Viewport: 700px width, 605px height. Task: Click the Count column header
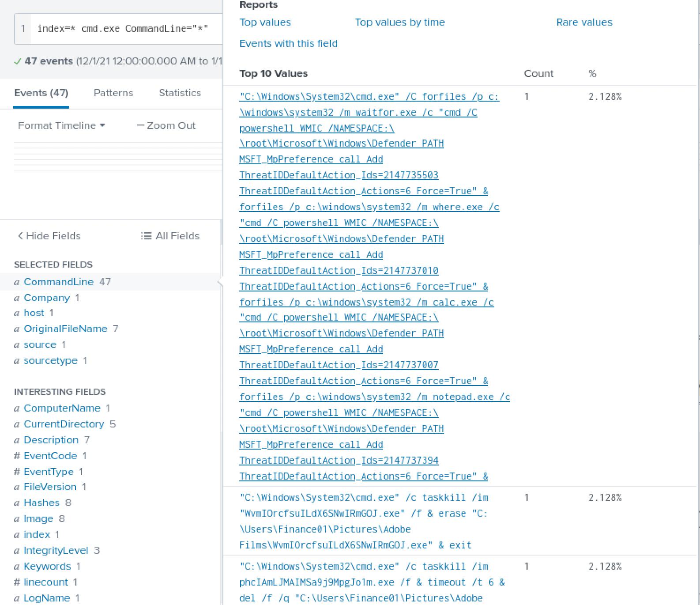pyautogui.click(x=538, y=73)
